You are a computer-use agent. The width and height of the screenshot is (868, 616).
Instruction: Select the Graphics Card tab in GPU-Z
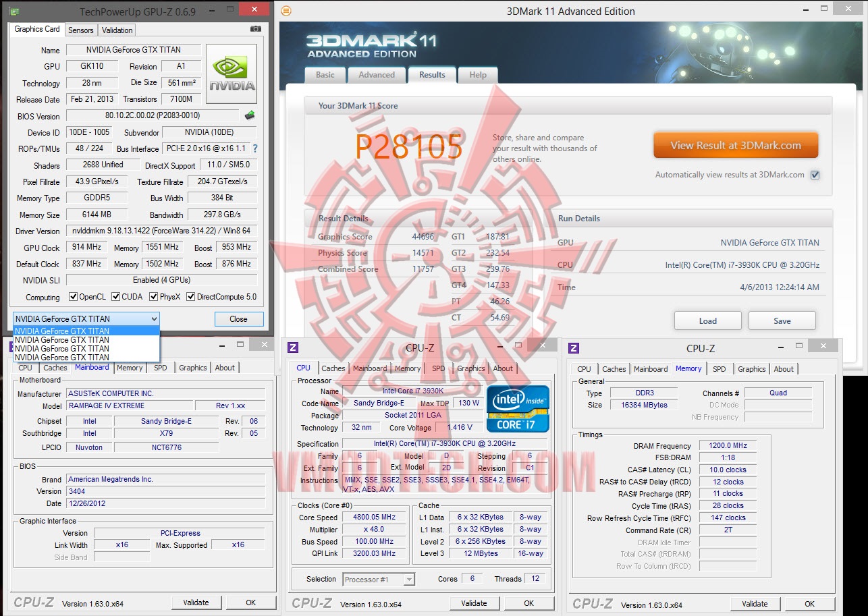37,29
